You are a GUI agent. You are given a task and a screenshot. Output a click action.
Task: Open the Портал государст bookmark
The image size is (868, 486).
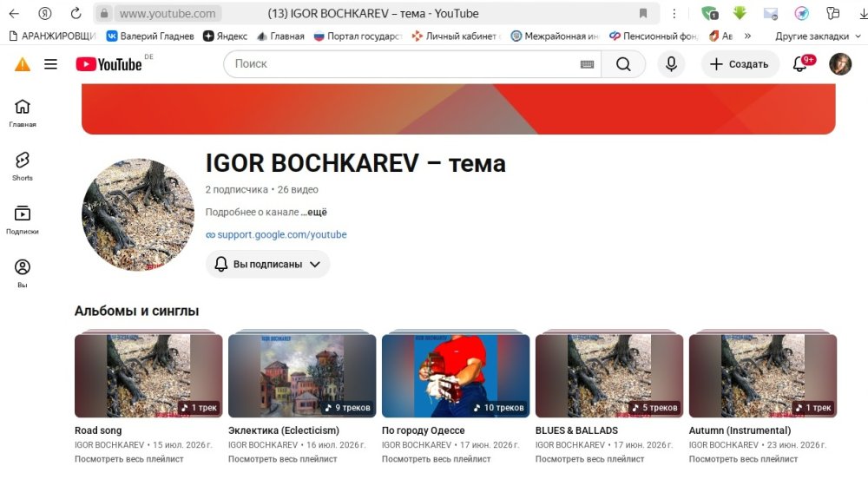pos(358,36)
